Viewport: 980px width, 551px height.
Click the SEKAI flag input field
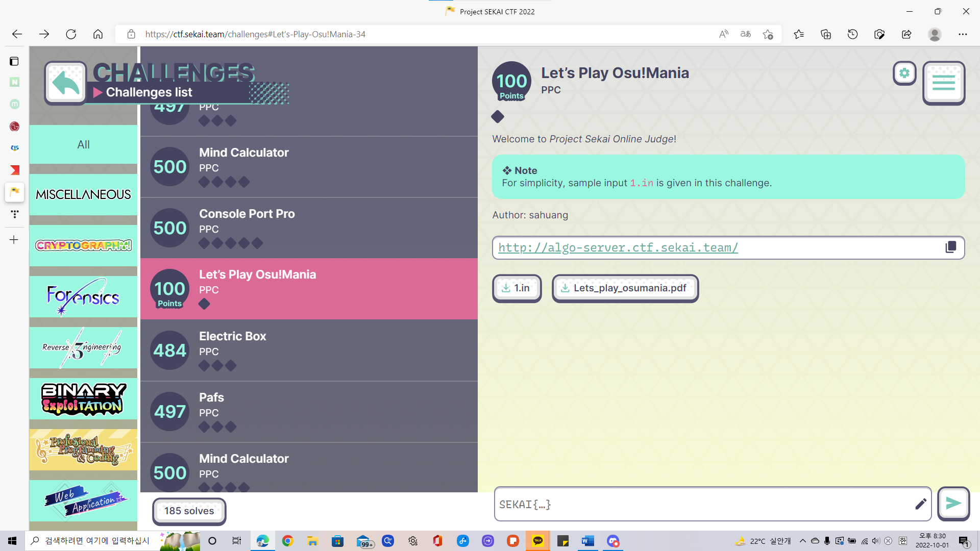(x=704, y=504)
